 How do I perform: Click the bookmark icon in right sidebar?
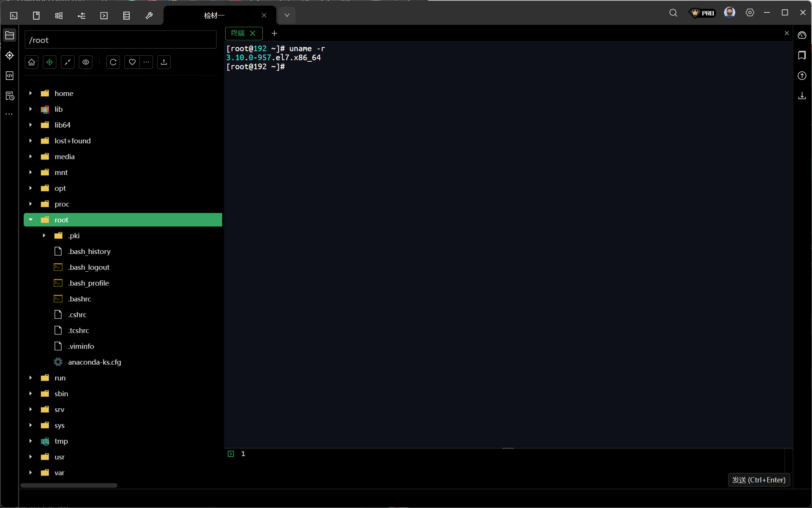pyautogui.click(x=802, y=55)
